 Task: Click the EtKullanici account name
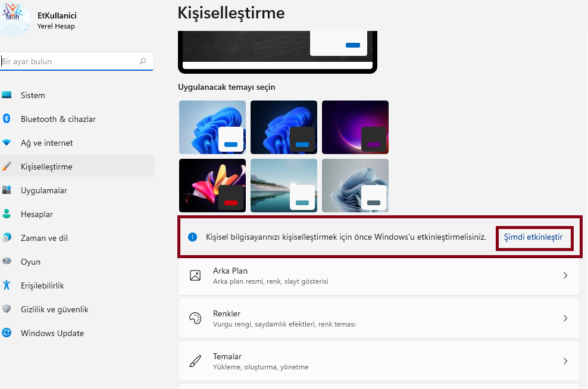(57, 15)
